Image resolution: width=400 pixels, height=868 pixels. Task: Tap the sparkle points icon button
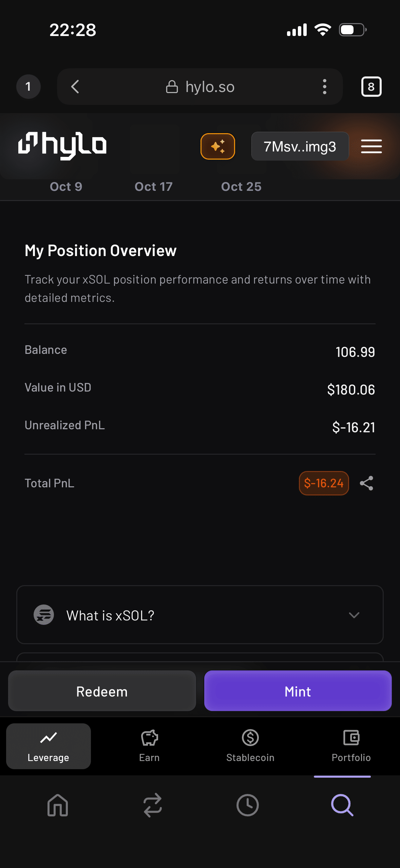tap(217, 146)
